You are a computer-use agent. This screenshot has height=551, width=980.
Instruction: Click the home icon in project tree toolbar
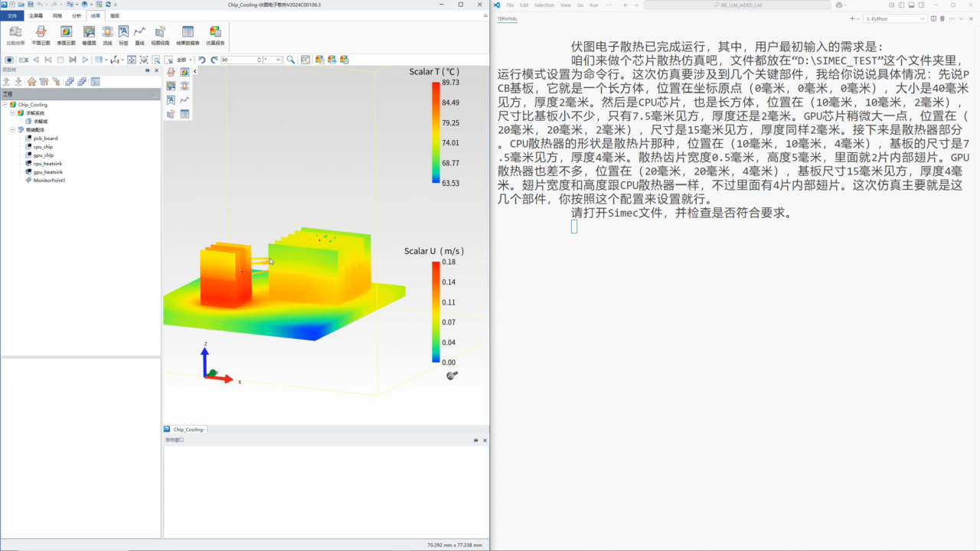pyautogui.click(x=31, y=81)
